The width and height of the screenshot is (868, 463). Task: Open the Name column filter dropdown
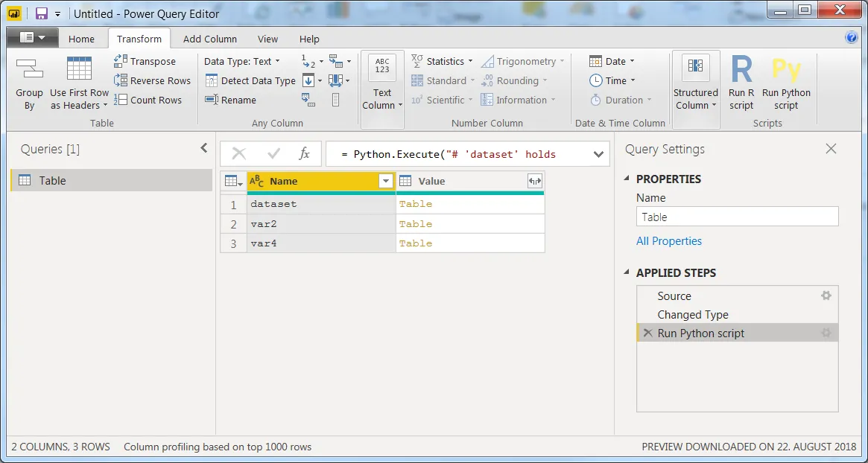tap(386, 181)
